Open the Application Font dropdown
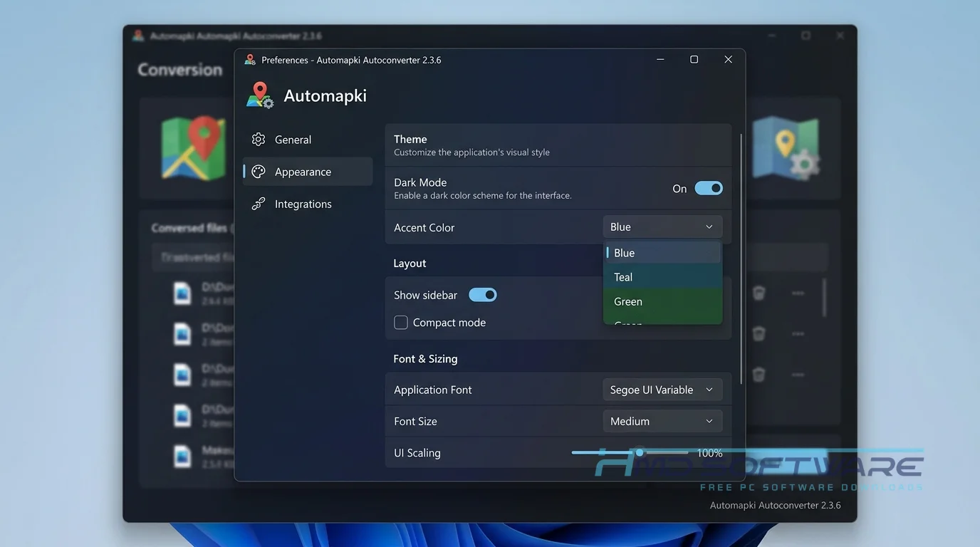The height and width of the screenshot is (547, 980). pos(662,390)
